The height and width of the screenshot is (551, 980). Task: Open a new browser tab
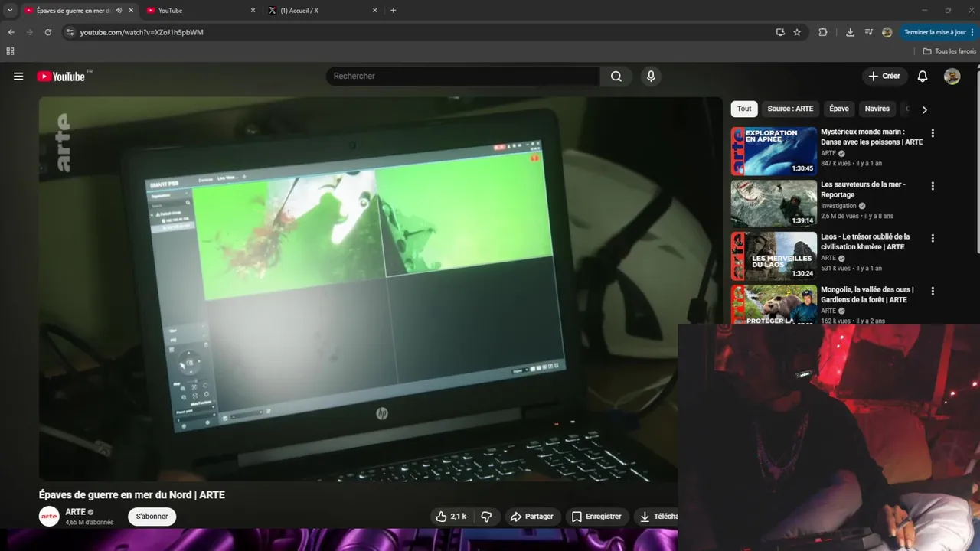point(394,11)
